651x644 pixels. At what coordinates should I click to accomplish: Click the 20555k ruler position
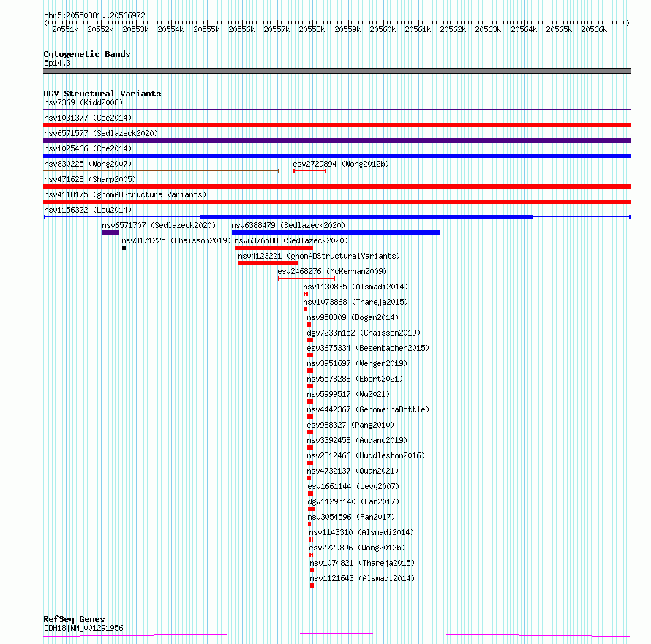pyautogui.click(x=206, y=29)
